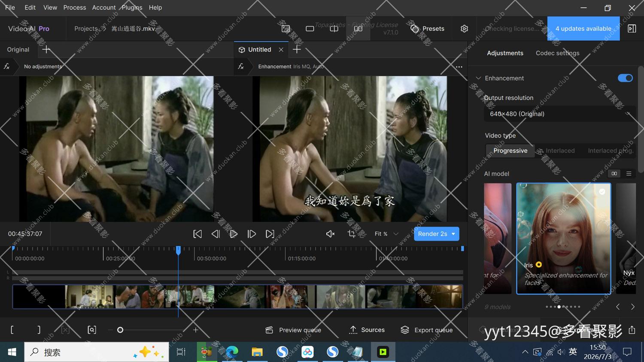This screenshot has width=644, height=362.
Task: Open Task View on taskbar
Action: (181, 352)
